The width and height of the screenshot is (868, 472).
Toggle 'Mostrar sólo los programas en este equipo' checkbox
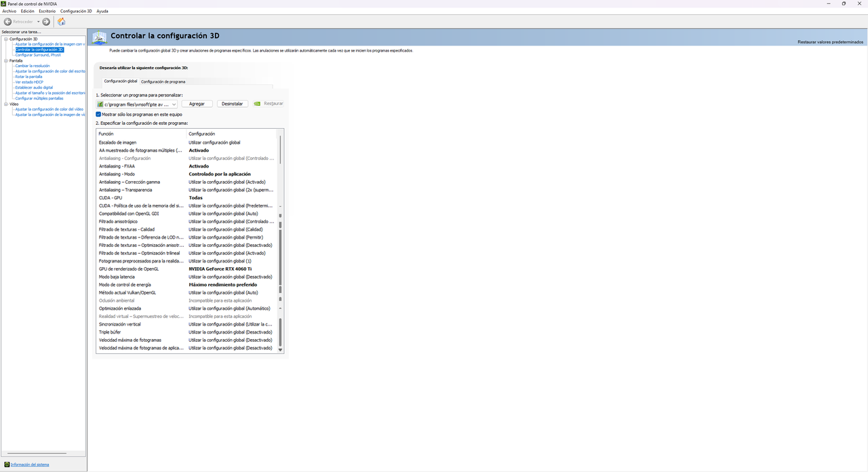pos(98,115)
